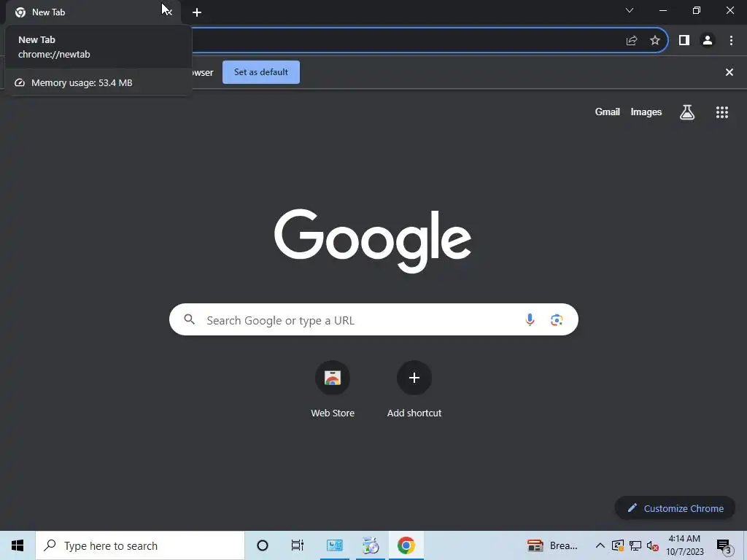
Task: Show hidden system tray icons
Action: click(x=600, y=545)
